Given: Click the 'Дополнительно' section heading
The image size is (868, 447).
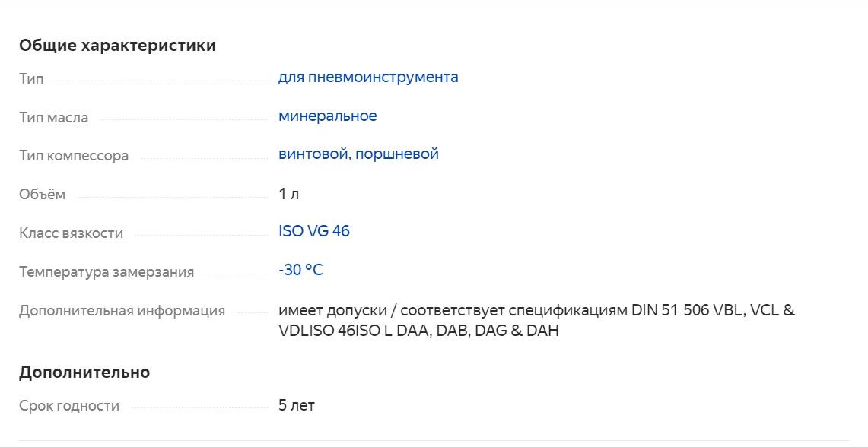Looking at the screenshot, I should coord(84,372).
